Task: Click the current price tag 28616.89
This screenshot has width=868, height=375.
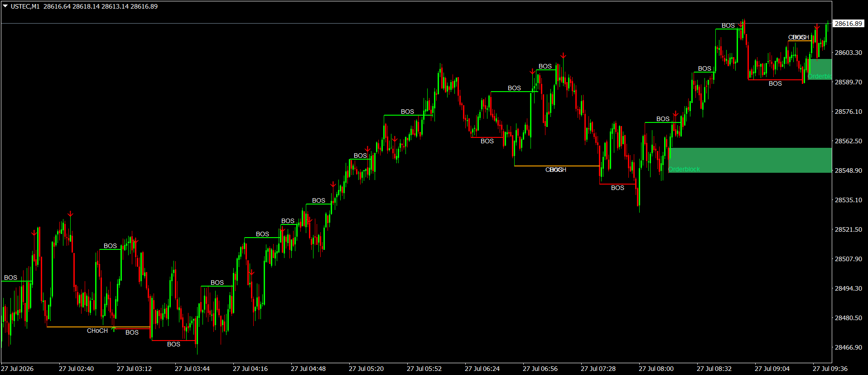Action: pyautogui.click(x=849, y=24)
